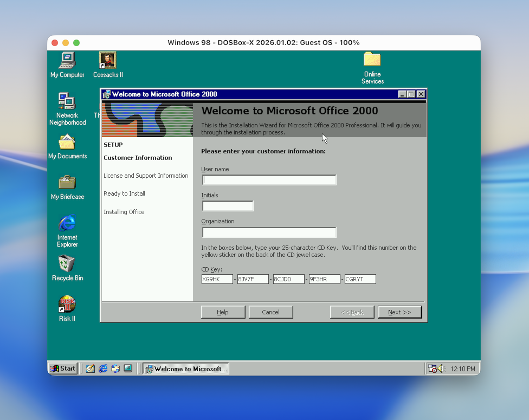Click the Customer Information setup step
Viewport: 529px width, 420px height.
coord(138,158)
